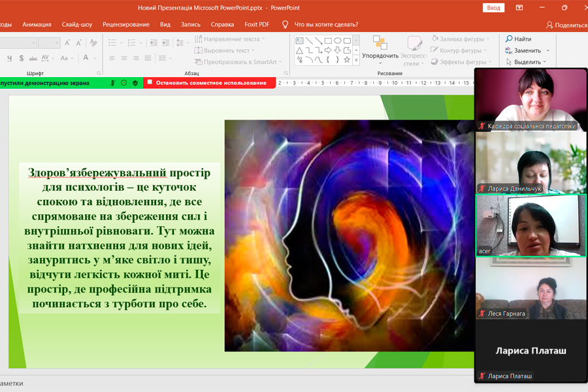This screenshot has width=588, height=392.
Task: Open font color A dropdown arrow
Action: [95, 58]
